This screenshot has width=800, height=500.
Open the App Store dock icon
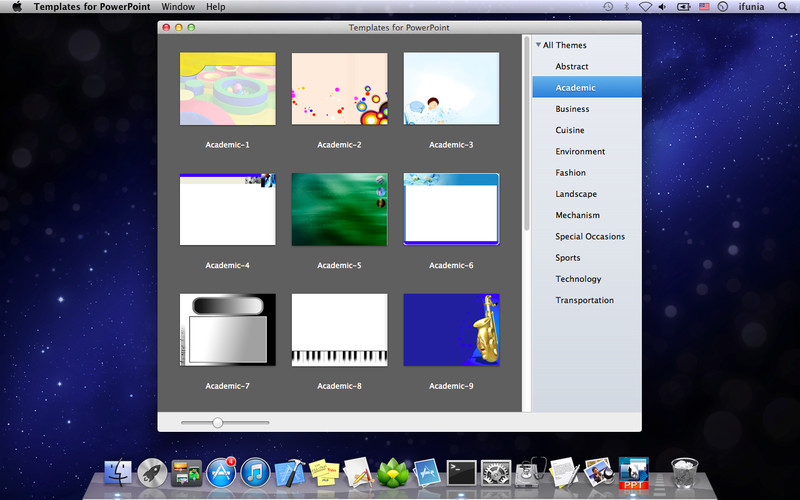[x=221, y=472]
